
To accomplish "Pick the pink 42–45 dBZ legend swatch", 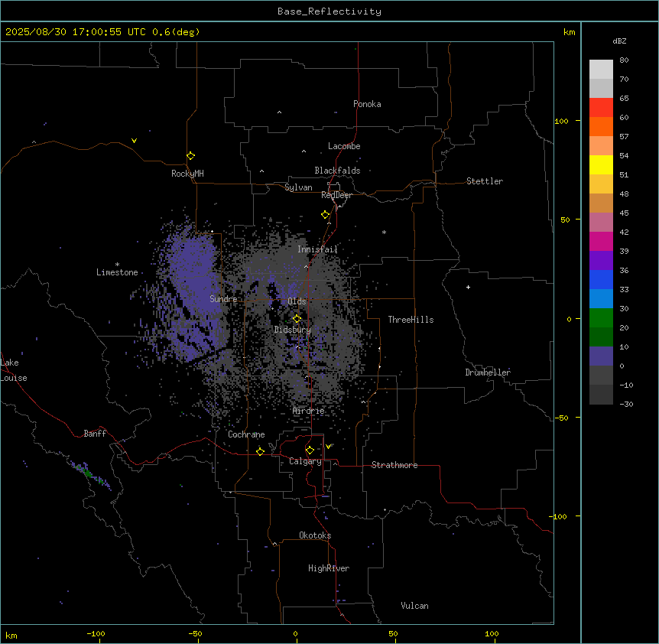I will coord(601,223).
